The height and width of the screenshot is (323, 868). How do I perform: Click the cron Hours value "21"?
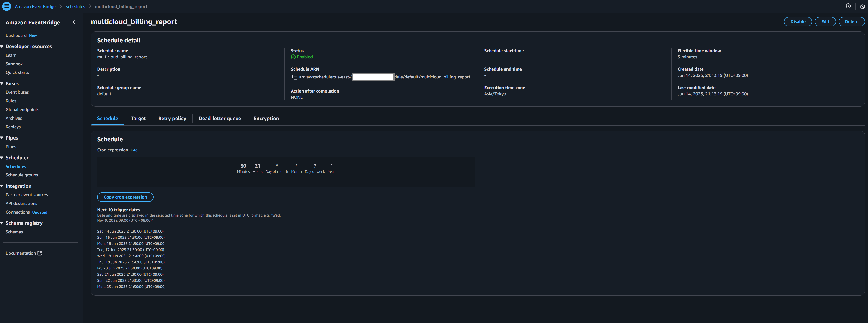[257, 166]
